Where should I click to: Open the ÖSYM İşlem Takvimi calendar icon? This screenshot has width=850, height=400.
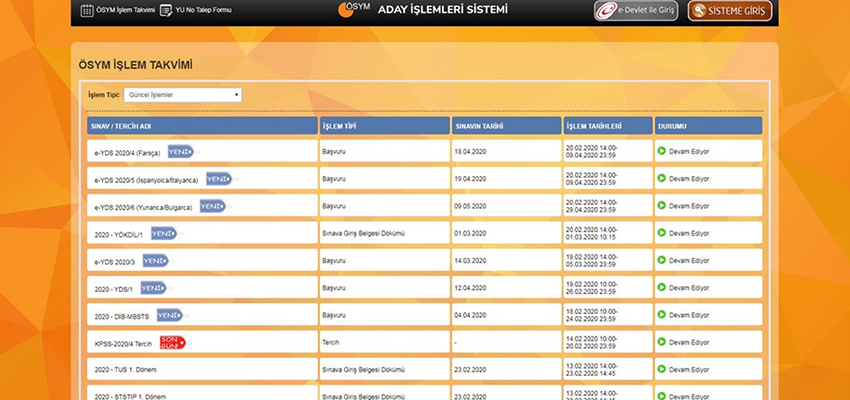click(x=87, y=10)
